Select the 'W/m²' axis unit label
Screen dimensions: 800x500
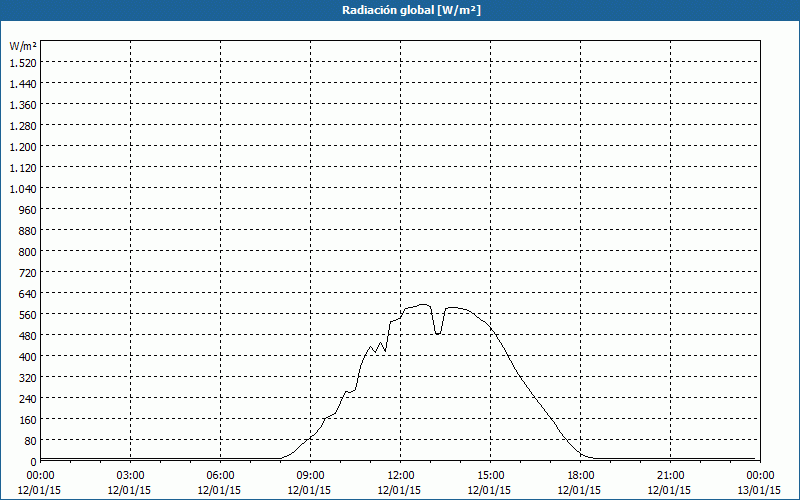23,46
